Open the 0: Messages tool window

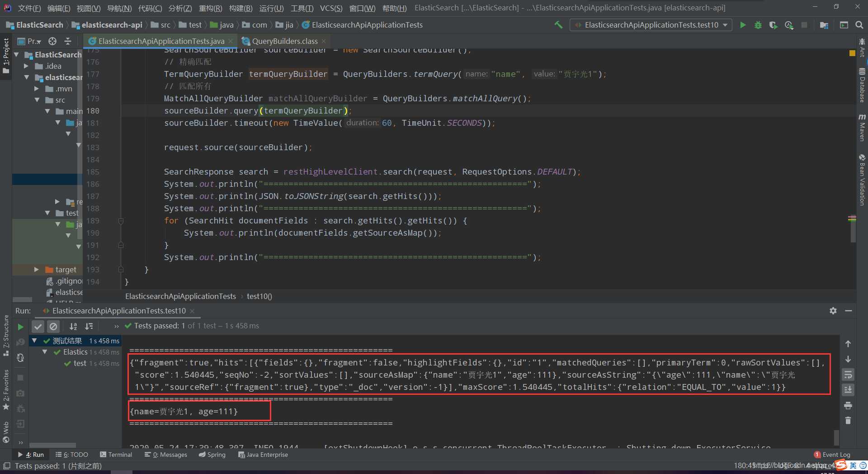(166, 455)
